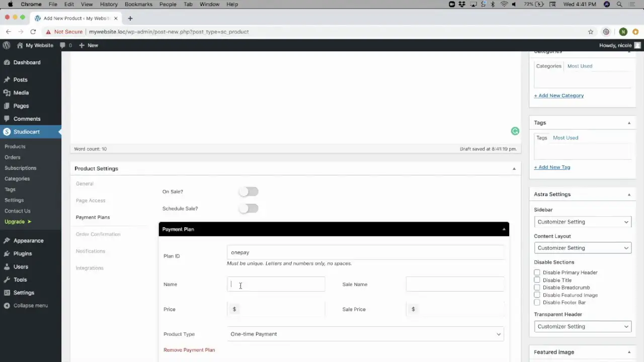Open macOS Spotlight search icon
644x362 pixels.
[619, 4]
